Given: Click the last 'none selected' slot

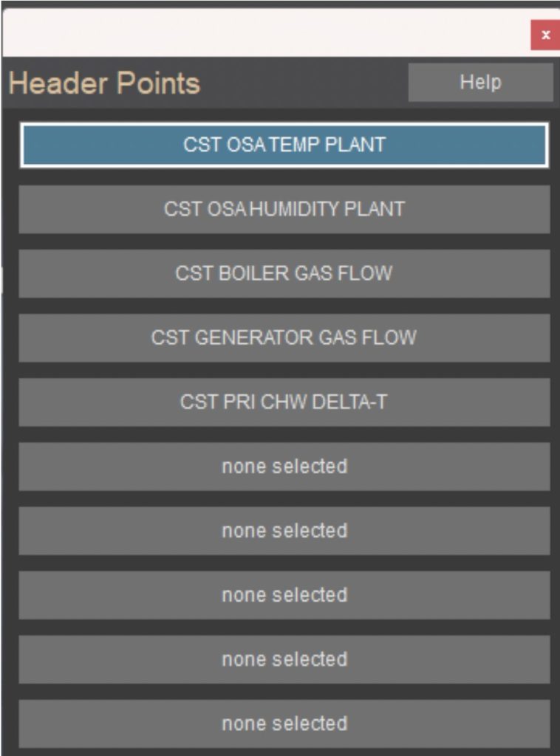Looking at the screenshot, I should [284, 724].
